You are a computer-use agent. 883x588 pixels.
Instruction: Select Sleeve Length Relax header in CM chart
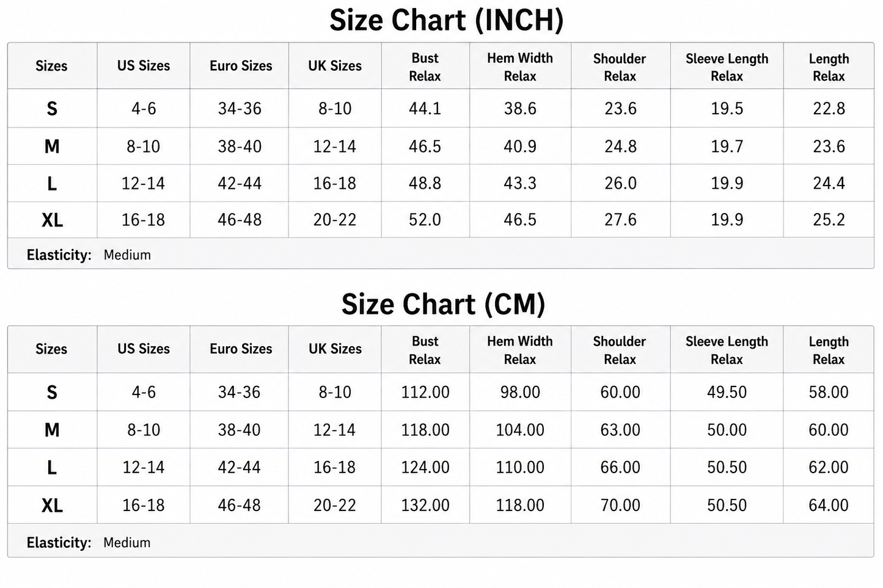[727, 350]
